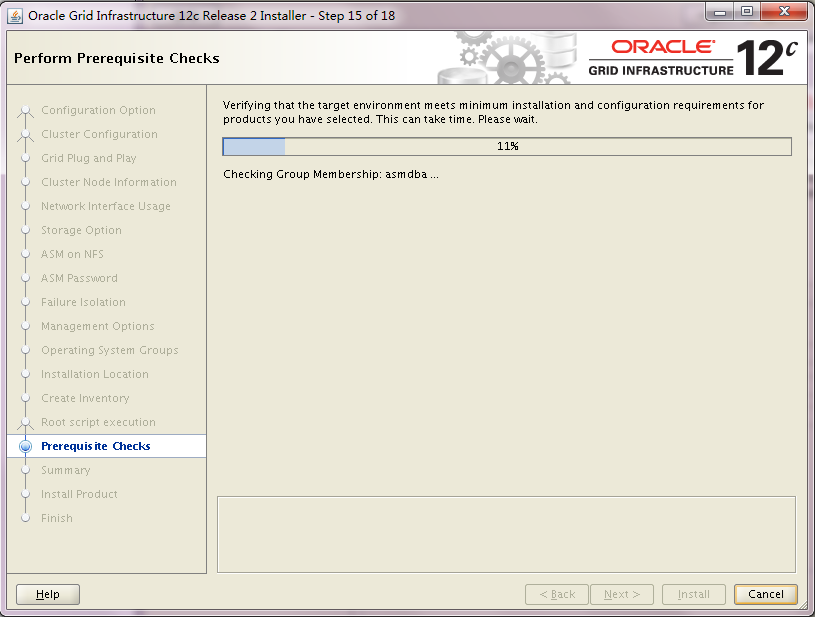
Task: Select the Grid Plug and Play step
Action: point(88,158)
